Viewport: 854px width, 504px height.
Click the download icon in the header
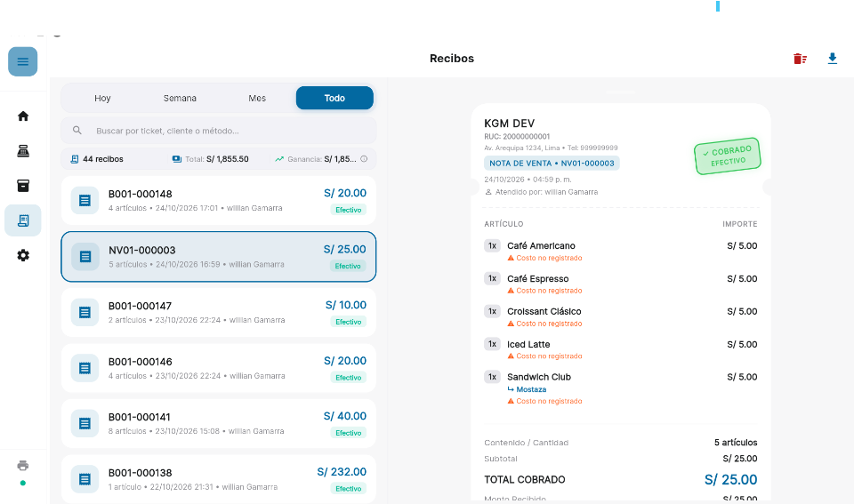833,59
